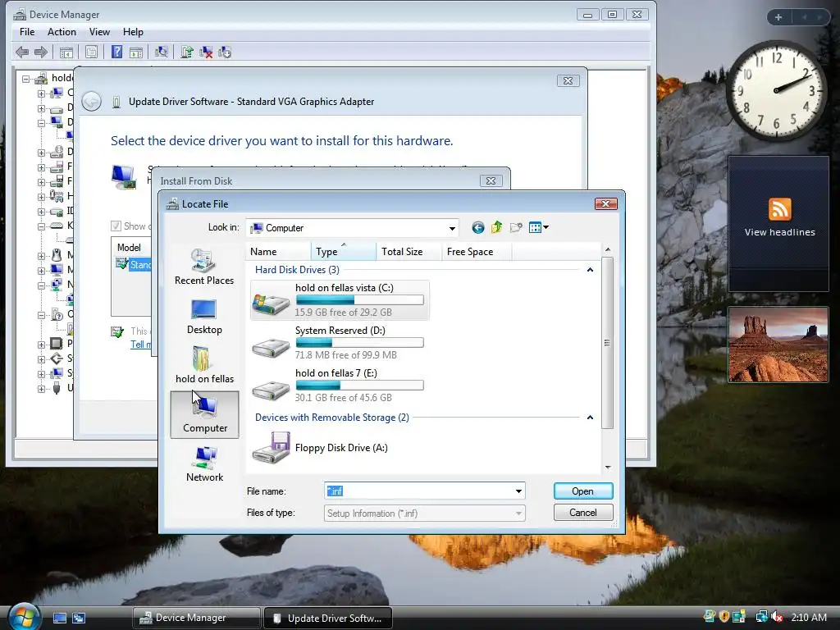This screenshot has width=840, height=630.
Task: Click sidebar Add gadgets plus button
Action: [778, 17]
